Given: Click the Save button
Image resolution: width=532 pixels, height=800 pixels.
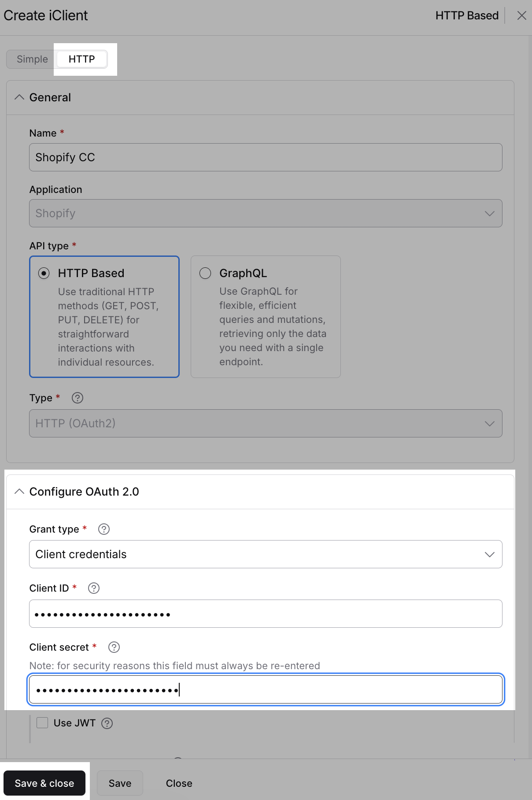Looking at the screenshot, I should tap(120, 783).
